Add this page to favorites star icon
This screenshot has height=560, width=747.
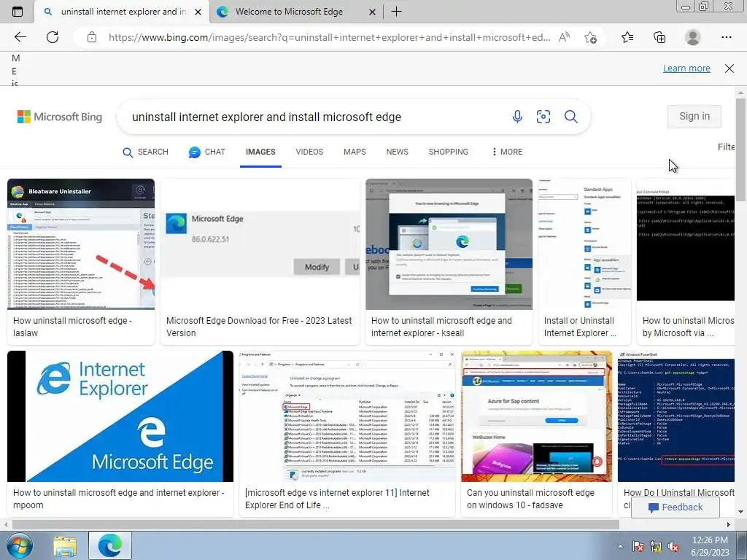coord(590,37)
